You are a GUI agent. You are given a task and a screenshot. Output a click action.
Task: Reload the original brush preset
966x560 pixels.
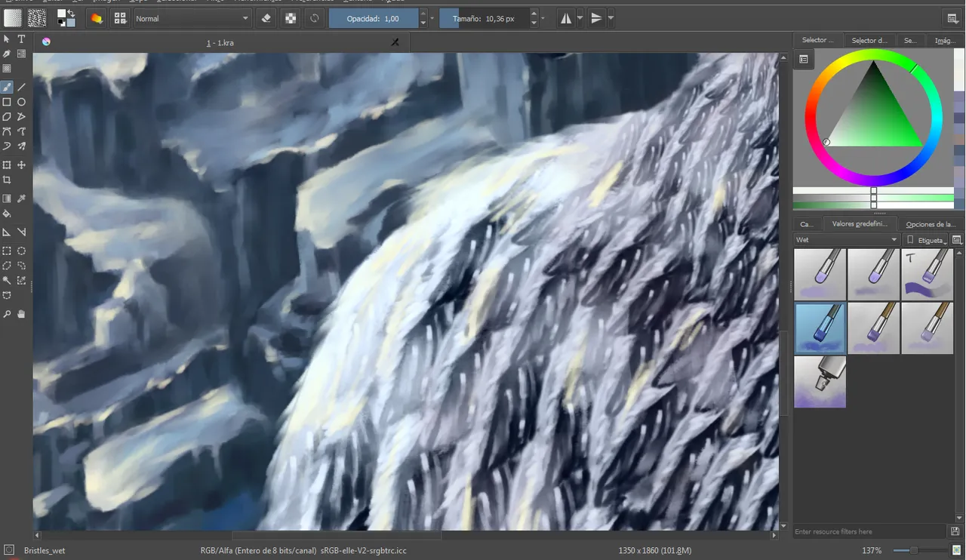coord(315,18)
